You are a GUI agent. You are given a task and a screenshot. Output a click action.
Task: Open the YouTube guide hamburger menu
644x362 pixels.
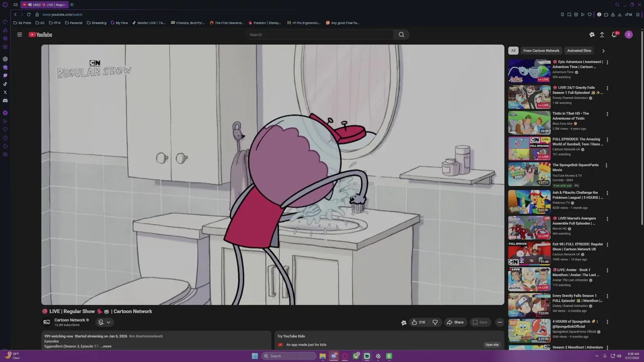point(20,35)
